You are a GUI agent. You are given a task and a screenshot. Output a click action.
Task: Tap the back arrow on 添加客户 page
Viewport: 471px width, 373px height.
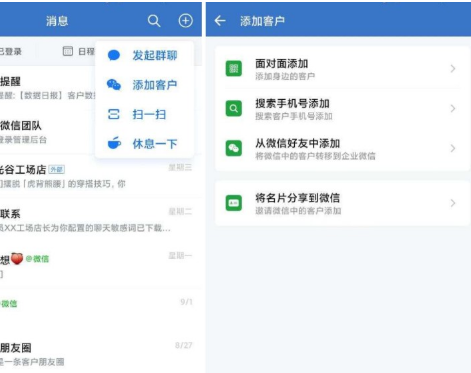(220, 21)
